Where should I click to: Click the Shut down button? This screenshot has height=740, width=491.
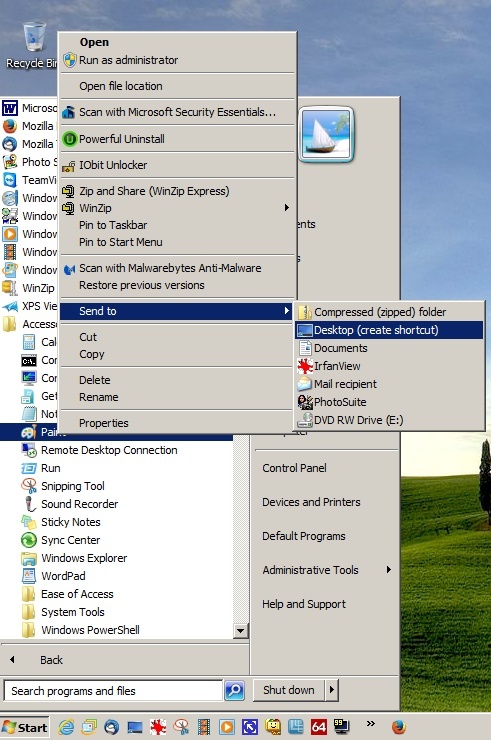[289, 690]
